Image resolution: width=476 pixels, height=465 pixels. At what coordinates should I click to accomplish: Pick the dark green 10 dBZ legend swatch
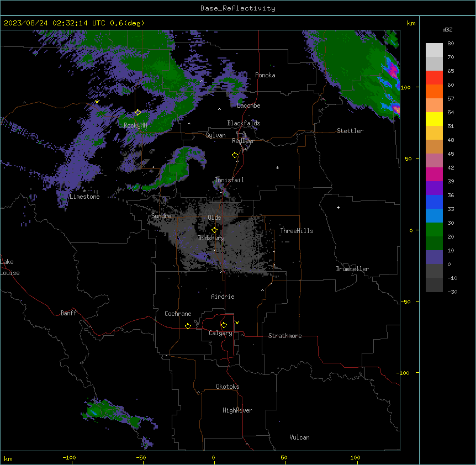click(x=434, y=244)
